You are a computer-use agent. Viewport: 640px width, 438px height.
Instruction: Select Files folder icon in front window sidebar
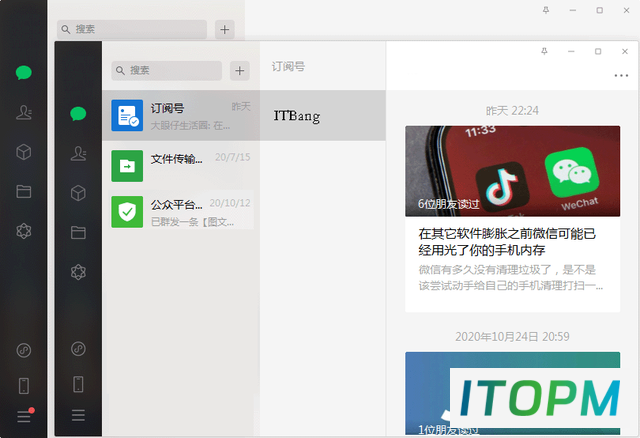click(78, 233)
